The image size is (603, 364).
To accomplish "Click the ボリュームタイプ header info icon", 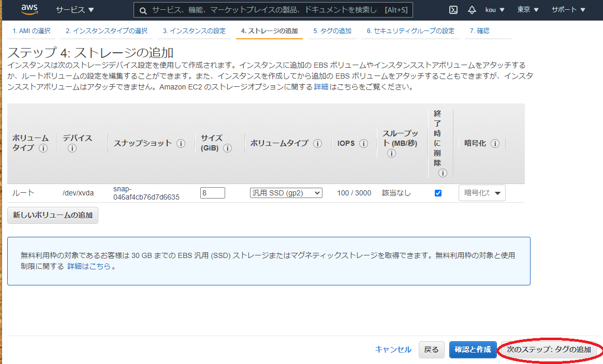I will tap(317, 144).
